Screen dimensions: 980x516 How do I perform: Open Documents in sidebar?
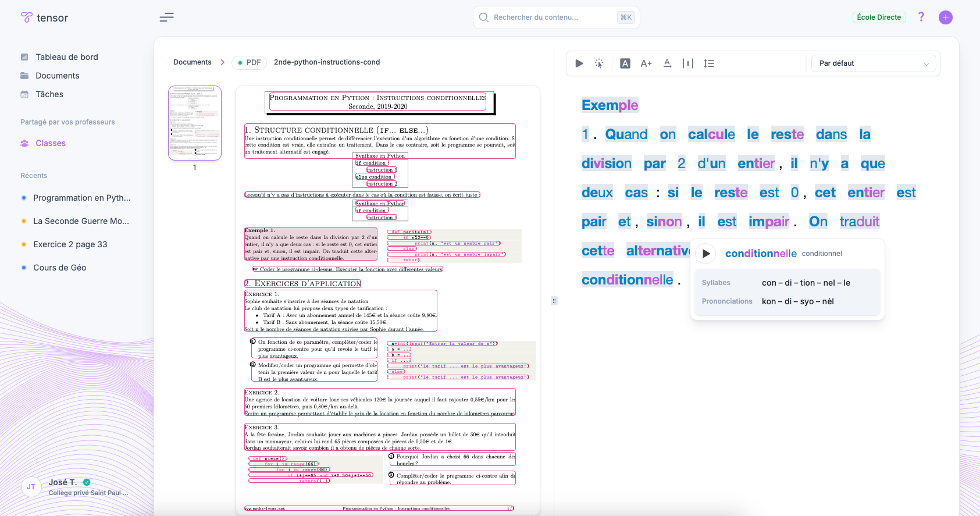pyautogui.click(x=58, y=76)
